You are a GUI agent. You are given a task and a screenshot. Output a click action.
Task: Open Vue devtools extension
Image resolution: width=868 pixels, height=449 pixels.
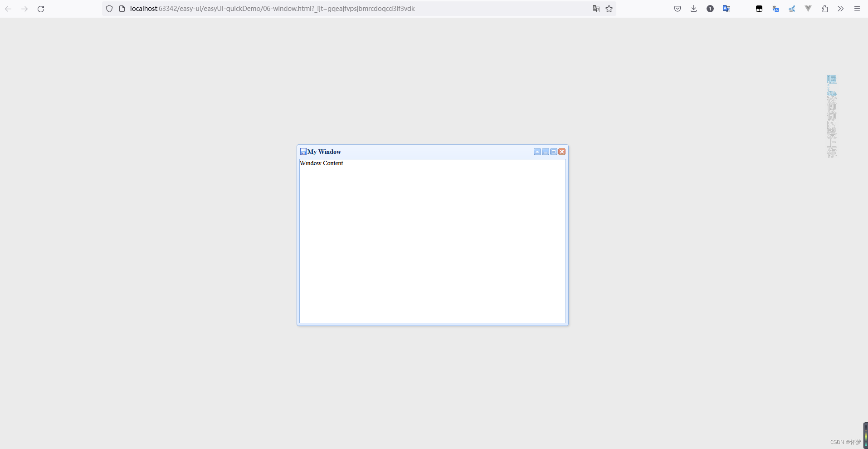808,9
